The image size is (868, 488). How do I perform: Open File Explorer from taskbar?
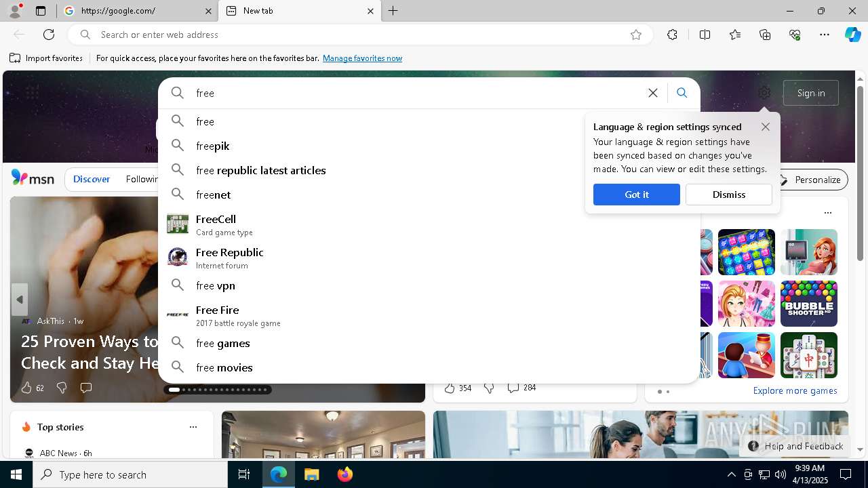point(311,474)
